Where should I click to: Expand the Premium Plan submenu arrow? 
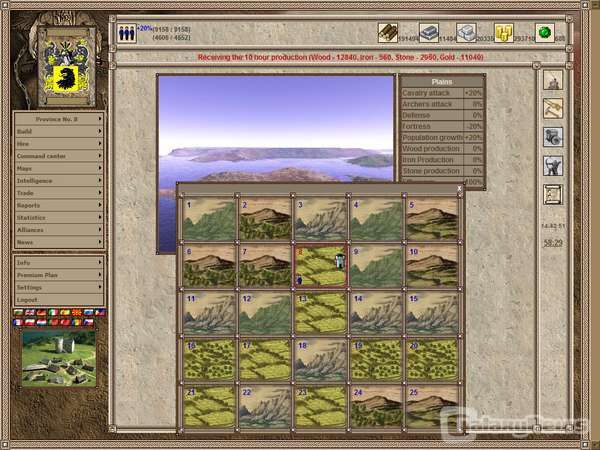pos(100,275)
